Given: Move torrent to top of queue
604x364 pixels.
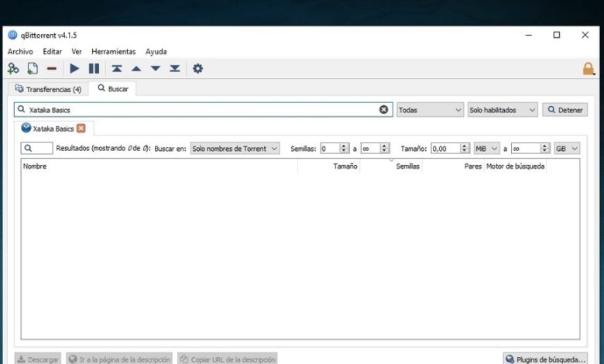Looking at the screenshot, I should point(117,69).
